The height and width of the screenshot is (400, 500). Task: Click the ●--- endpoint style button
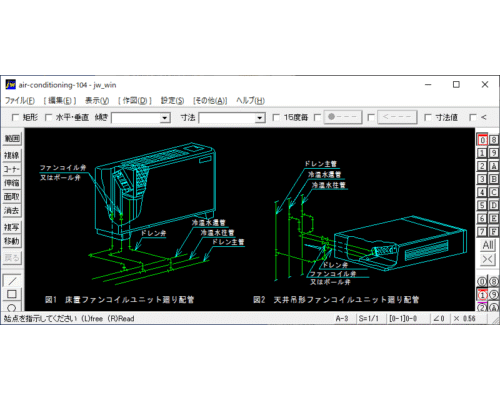(343, 117)
